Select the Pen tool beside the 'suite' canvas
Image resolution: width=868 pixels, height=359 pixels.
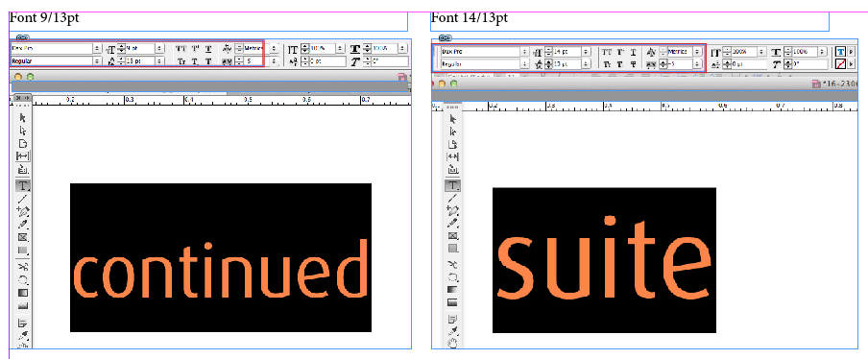453,209
